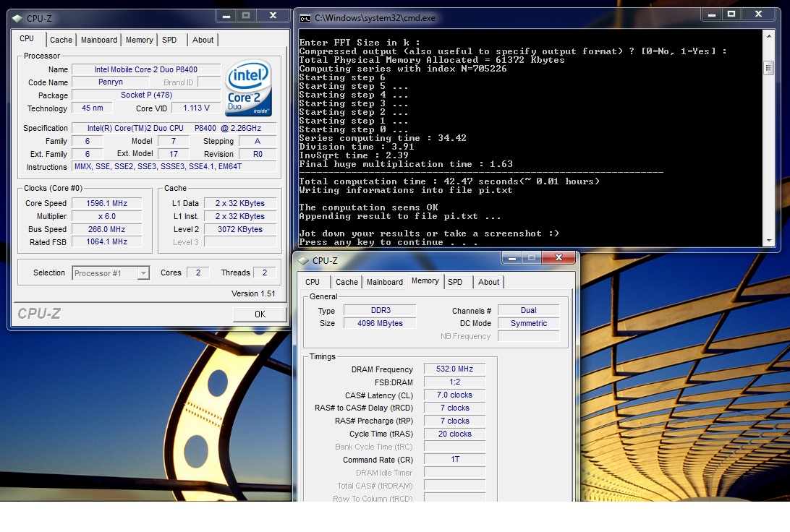Switch to CPU tab in the Memory CPU-Z window
This screenshot has width=790, height=532.
pyautogui.click(x=313, y=282)
